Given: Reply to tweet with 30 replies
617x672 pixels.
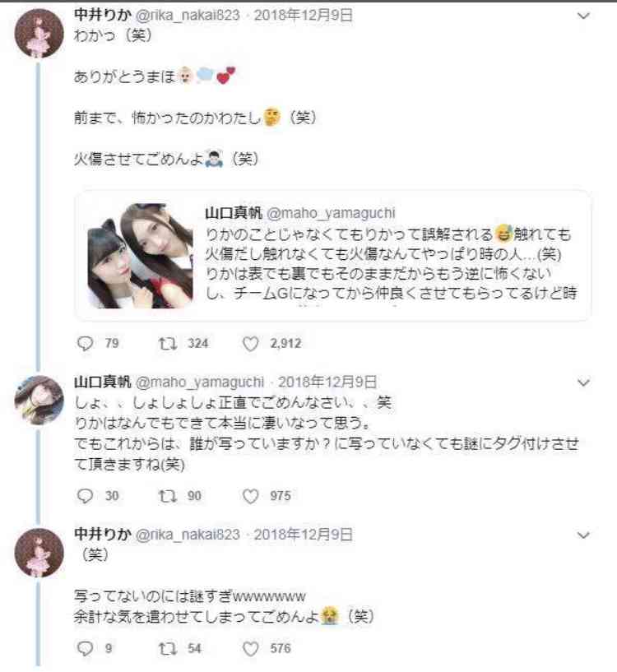Looking at the screenshot, I should [86, 496].
